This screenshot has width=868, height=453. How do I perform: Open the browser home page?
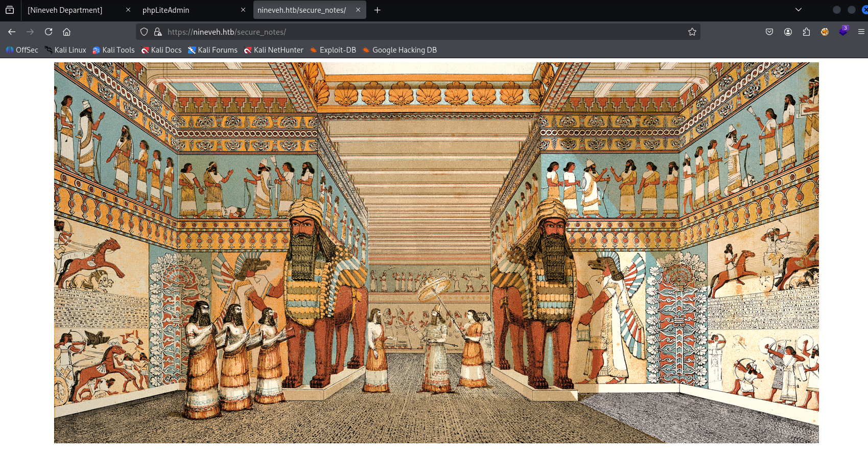pos(66,32)
